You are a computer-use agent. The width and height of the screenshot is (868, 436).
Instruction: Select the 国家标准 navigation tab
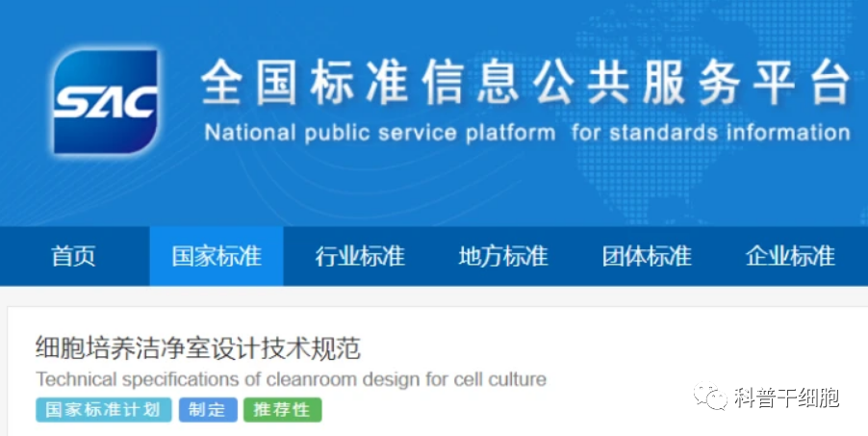217,256
